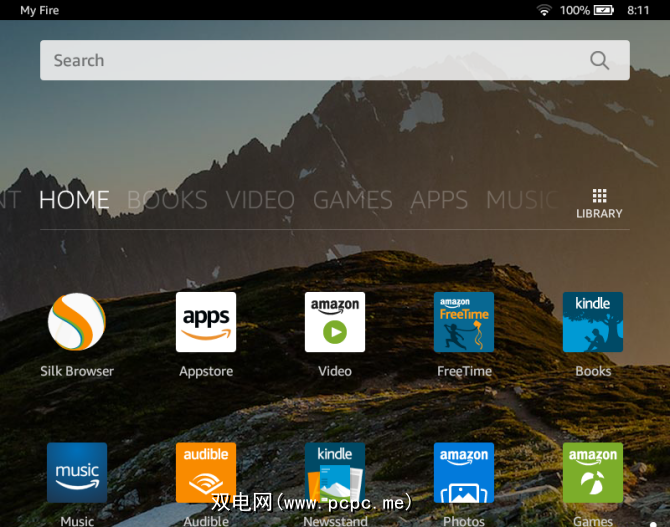Tap the magnifying glass search icon
Screen dimensions: 670x527
click(599, 60)
